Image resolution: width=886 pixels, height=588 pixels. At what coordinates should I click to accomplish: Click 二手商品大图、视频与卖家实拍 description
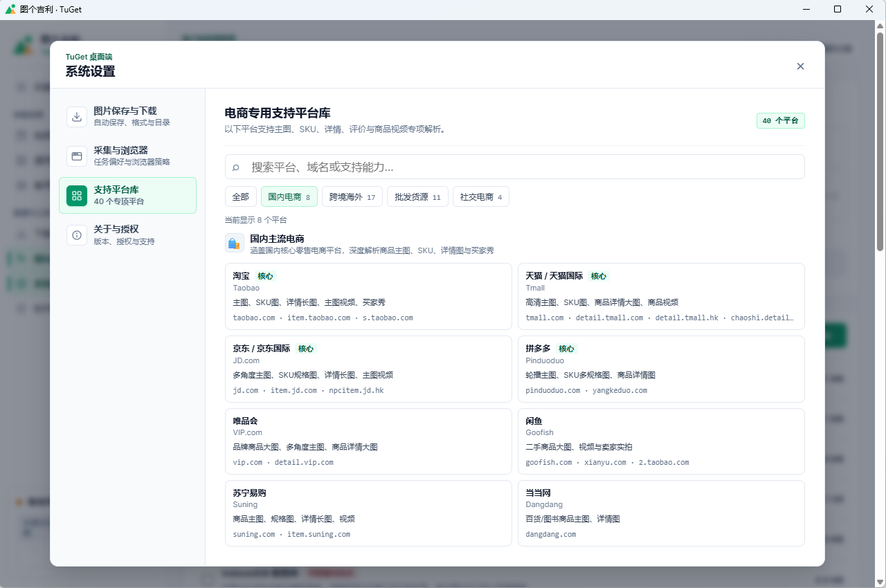[579, 448]
